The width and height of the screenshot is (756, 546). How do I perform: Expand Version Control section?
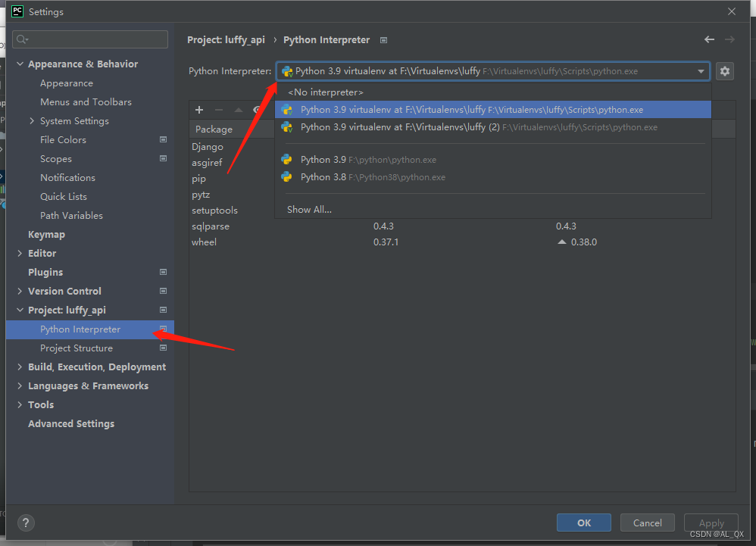coord(20,291)
